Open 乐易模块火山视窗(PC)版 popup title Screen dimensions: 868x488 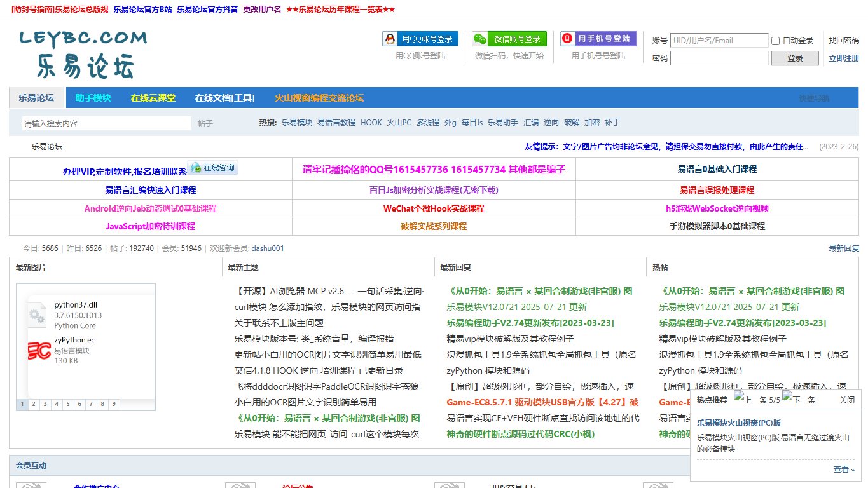[x=739, y=423]
